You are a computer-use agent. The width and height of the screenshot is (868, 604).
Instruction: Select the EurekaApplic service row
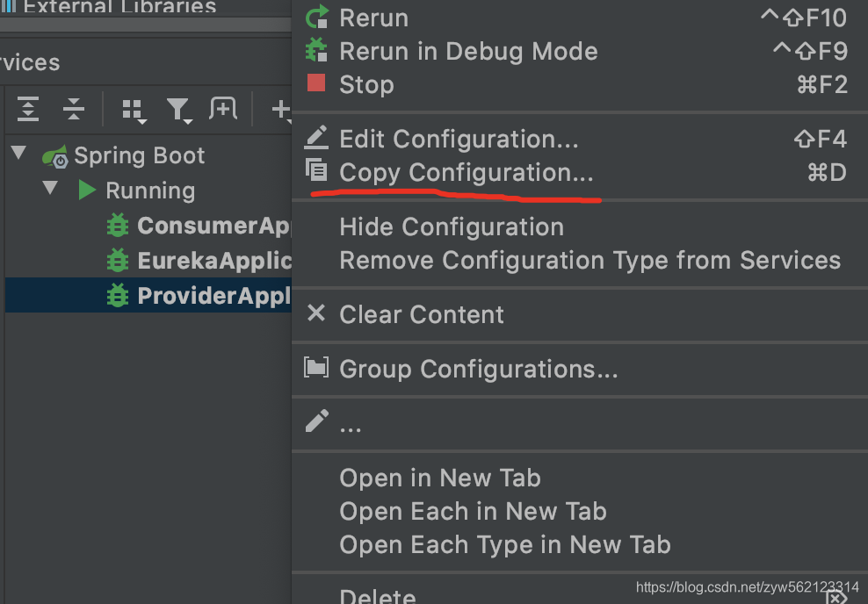(148, 260)
